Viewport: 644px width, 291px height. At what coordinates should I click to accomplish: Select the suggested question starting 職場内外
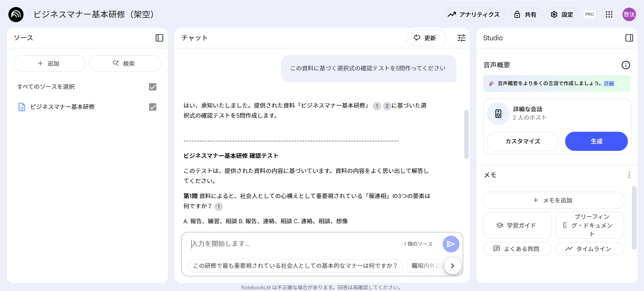pyautogui.click(x=426, y=266)
